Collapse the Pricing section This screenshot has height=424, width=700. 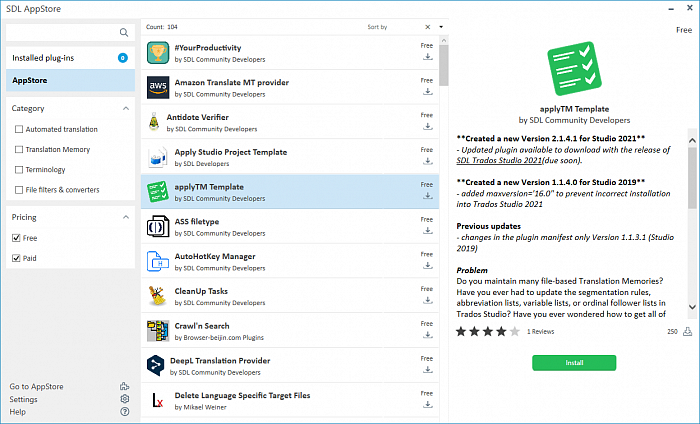(x=126, y=217)
